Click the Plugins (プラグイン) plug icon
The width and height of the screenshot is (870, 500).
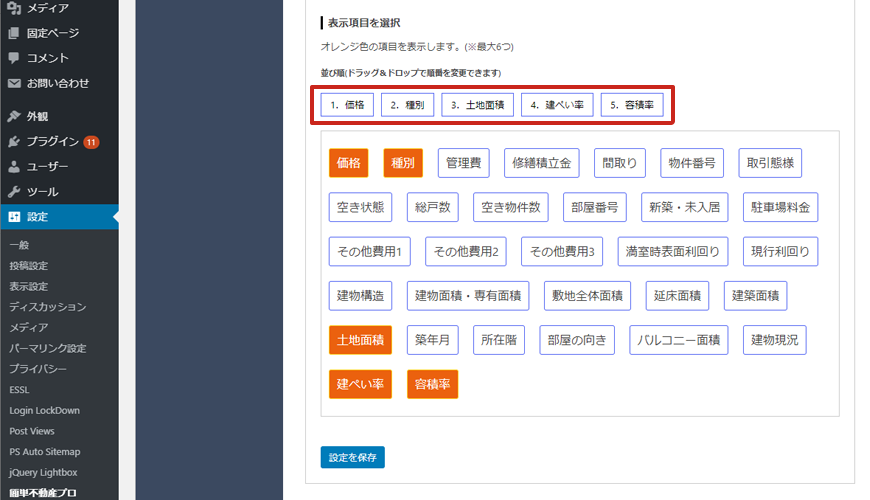click(14, 141)
